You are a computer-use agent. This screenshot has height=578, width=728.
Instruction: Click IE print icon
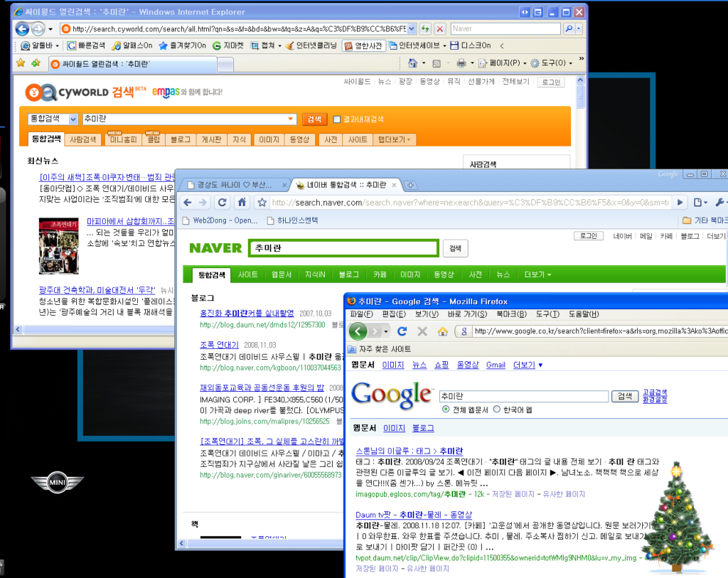461,63
